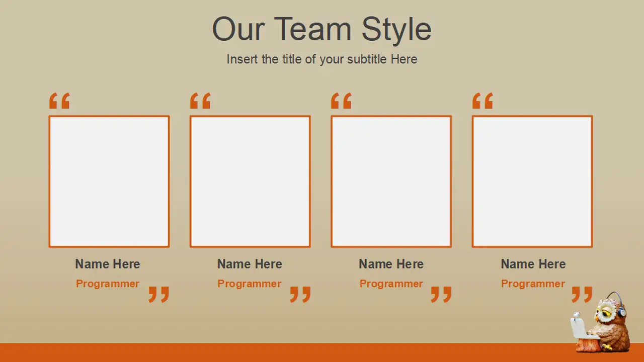Select the second photo placeholder from the left
Image resolution: width=644 pixels, height=362 pixels.
(250, 182)
